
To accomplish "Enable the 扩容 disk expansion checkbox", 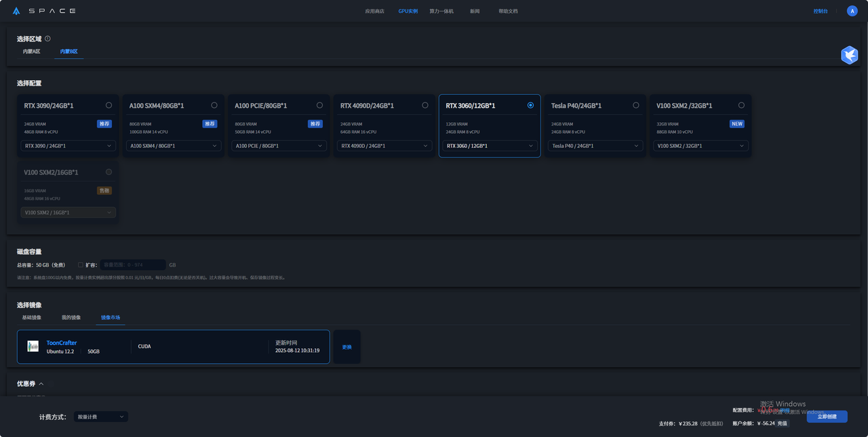I will click(81, 265).
